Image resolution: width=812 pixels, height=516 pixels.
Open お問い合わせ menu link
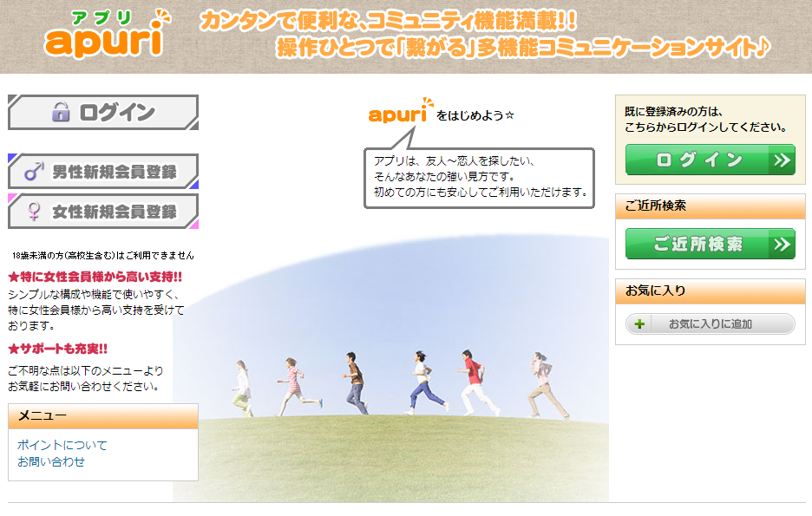(x=50, y=461)
